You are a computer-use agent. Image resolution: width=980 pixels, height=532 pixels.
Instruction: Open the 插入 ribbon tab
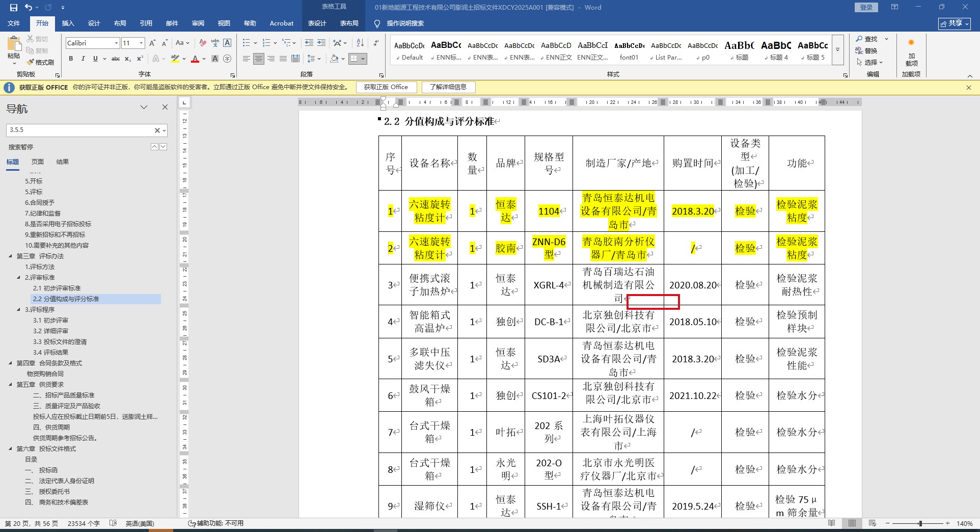[68, 23]
